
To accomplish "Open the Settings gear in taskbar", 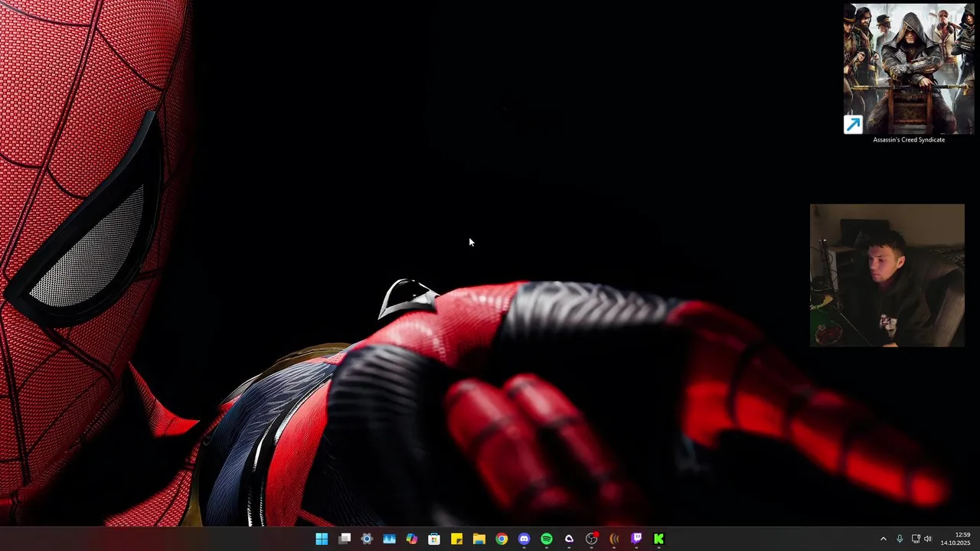I will 367,539.
